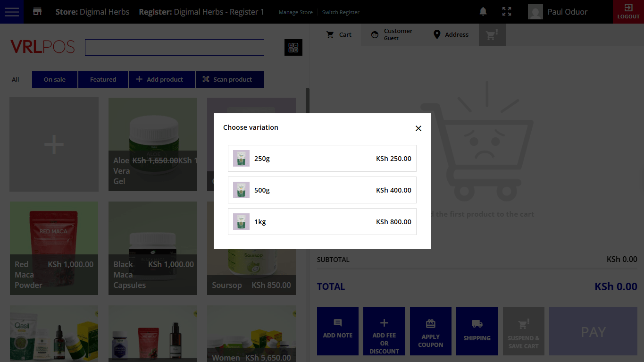Click the store icon in header

(37, 12)
